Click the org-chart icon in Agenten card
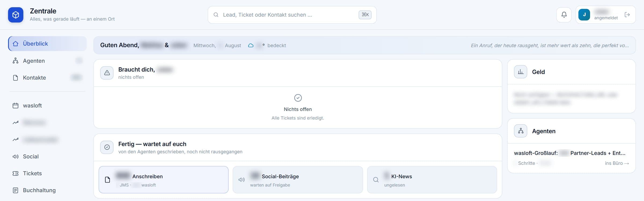Viewport: 644px width, 201px height. coord(521,131)
